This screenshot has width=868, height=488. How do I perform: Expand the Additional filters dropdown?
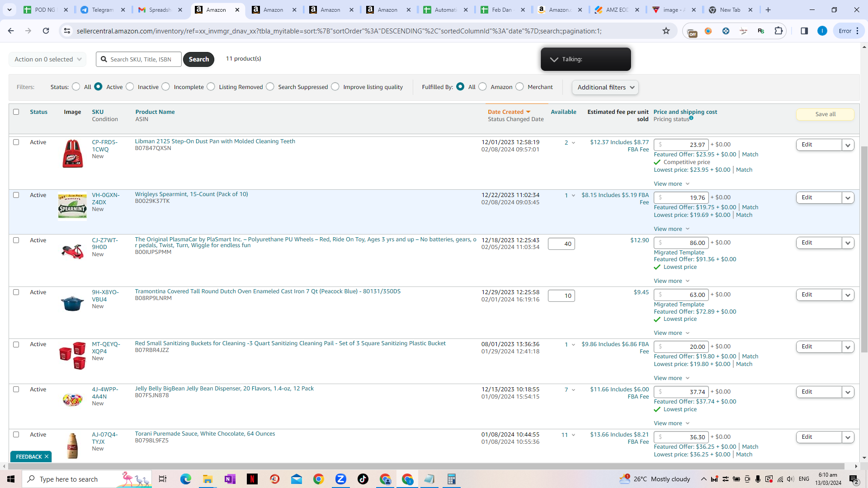pos(605,87)
